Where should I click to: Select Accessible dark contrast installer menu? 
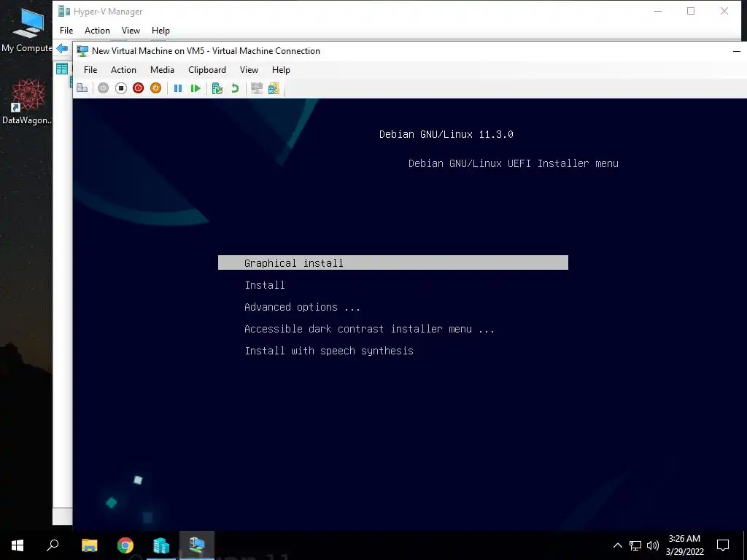coord(369,329)
